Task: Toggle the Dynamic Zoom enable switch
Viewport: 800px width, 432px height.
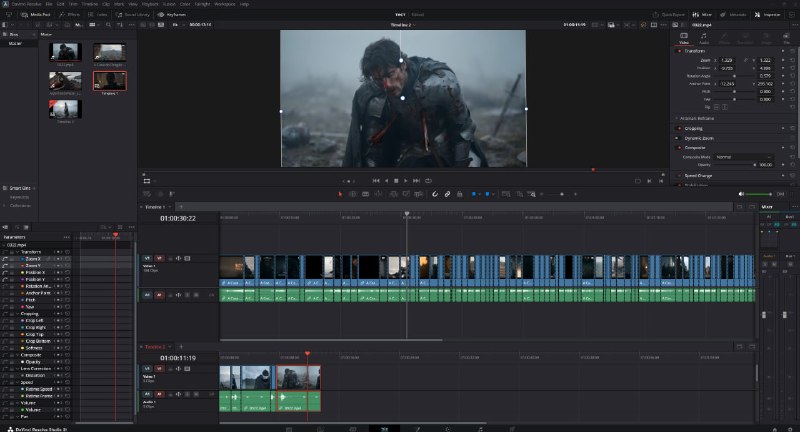Action: click(678, 138)
